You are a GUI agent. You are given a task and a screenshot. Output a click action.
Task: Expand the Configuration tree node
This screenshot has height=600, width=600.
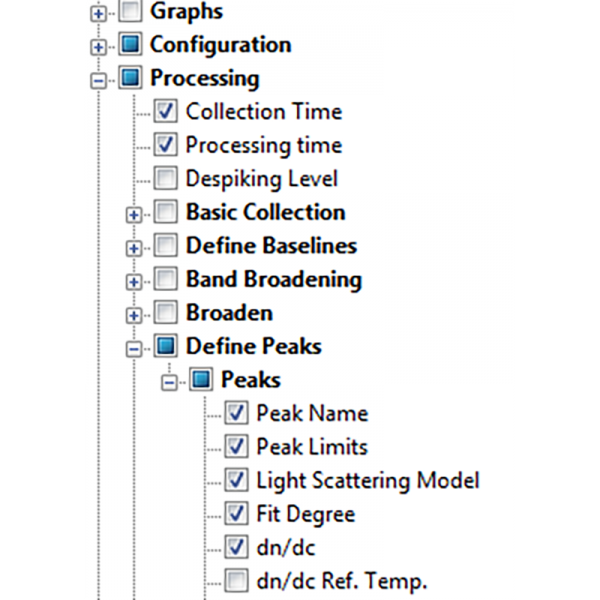[x=98, y=47]
